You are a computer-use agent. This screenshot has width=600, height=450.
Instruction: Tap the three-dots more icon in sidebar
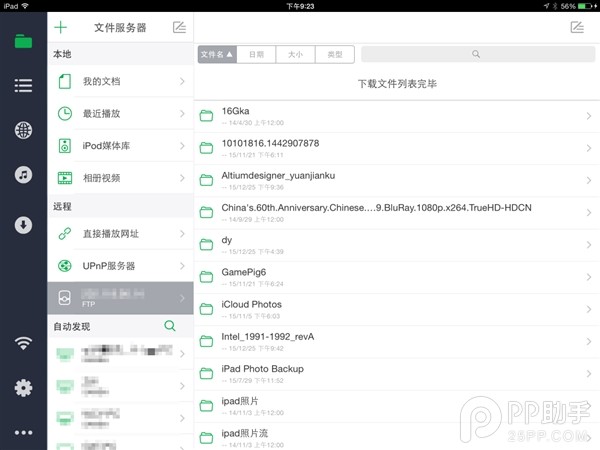point(23,433)
